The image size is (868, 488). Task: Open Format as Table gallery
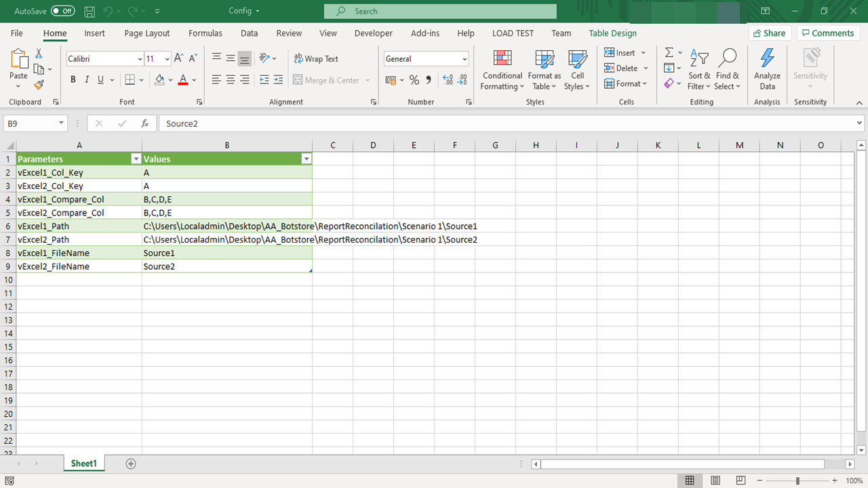(545, 70)
